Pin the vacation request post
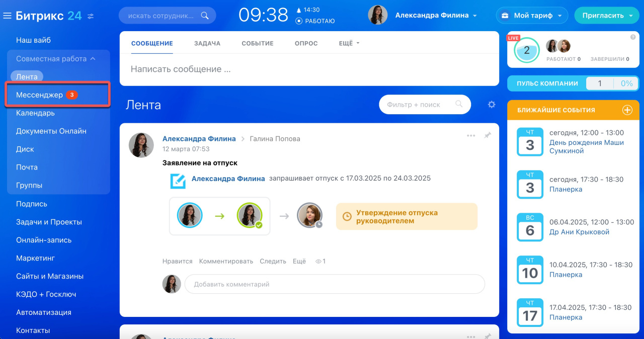 click(x=487, y=136)
